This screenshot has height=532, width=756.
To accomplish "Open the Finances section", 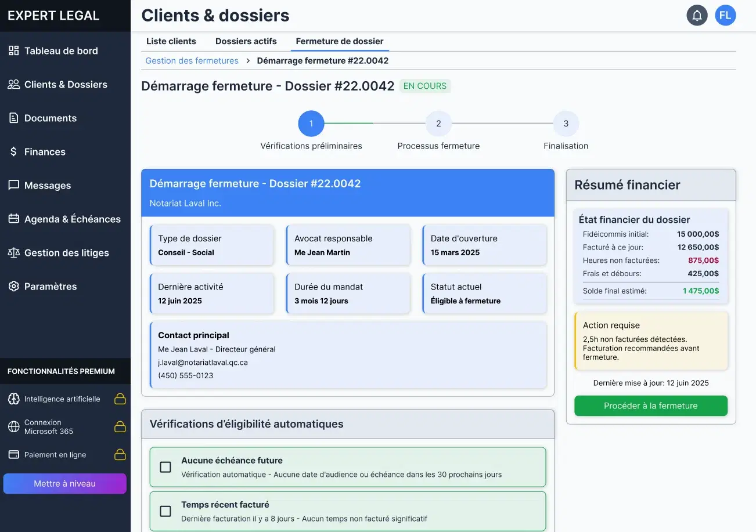I will point(45,152).
